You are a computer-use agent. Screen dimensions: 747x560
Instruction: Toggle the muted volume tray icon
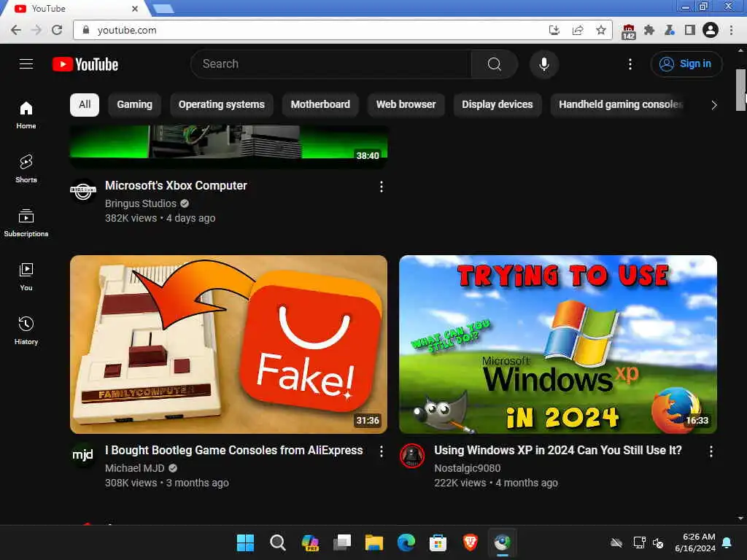(x=658, y=542)
